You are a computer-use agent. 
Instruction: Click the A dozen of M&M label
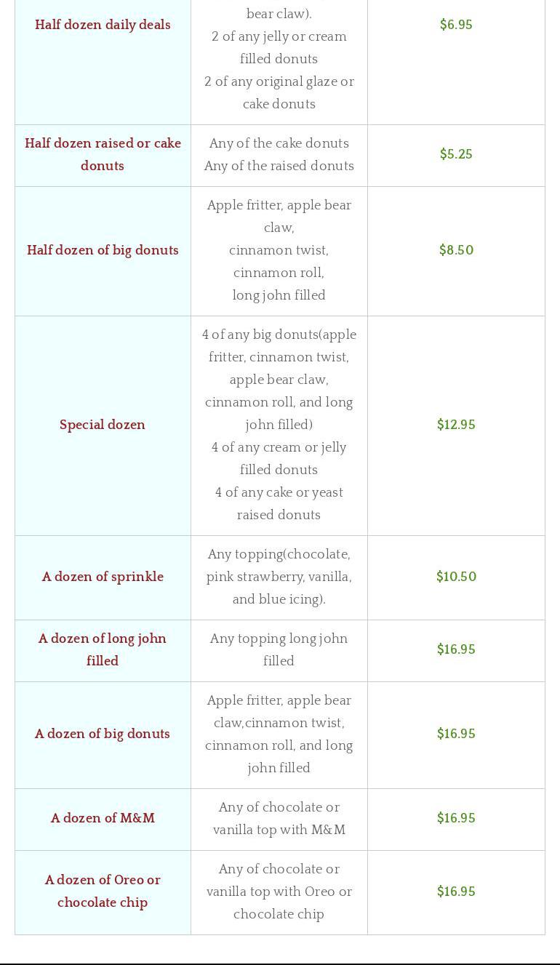coord(103,818)
